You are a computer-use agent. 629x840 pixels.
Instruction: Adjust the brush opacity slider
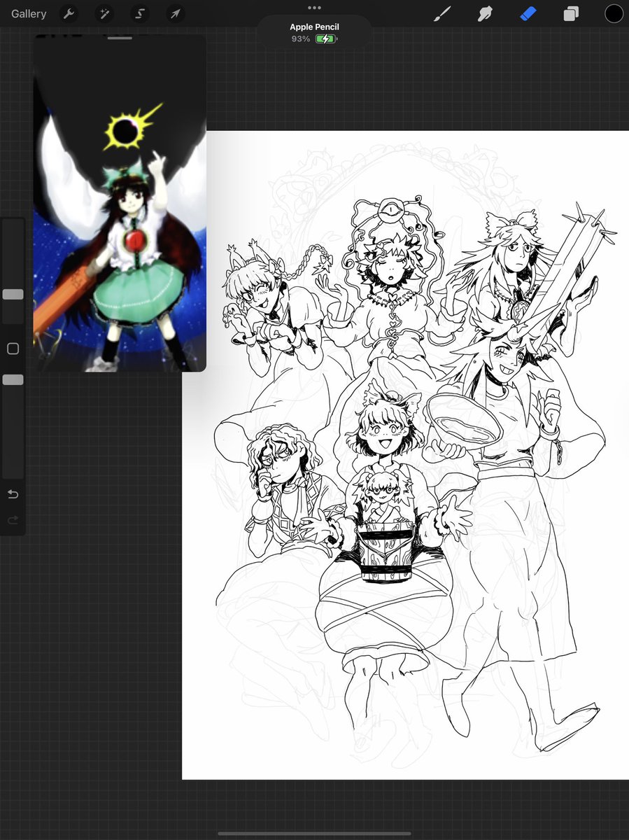13,379
